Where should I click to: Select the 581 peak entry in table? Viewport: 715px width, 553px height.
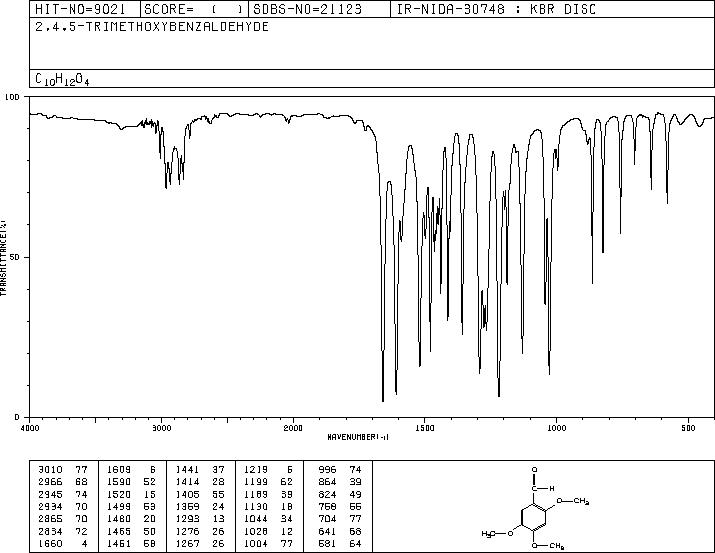tap(340, 544)
